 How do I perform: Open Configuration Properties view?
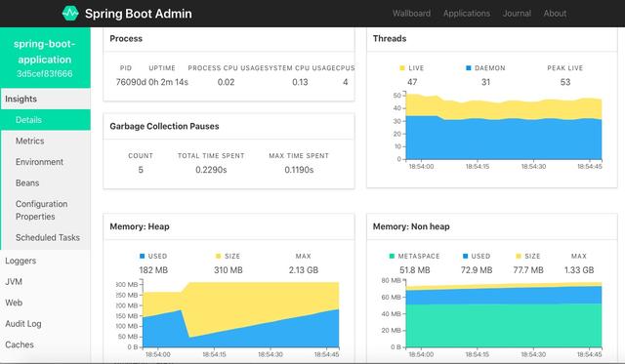pos(41,210)
